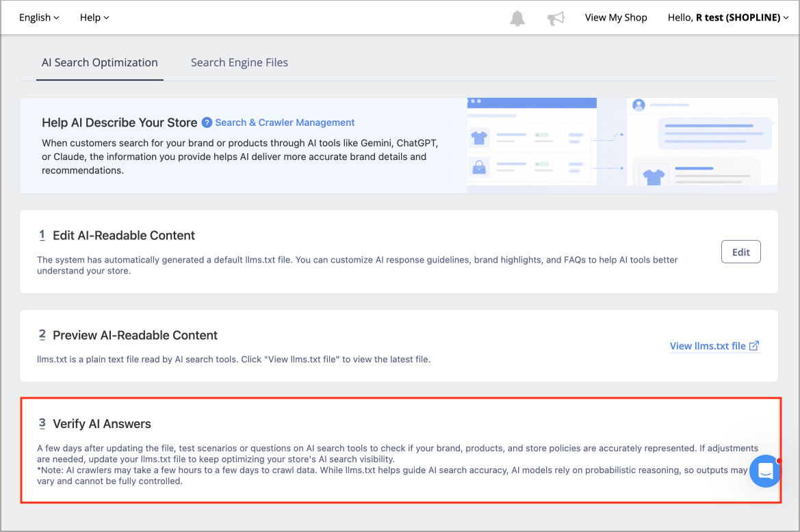Screen dimensions: 800x532
Task: Click the 'llms.txt is a plain text' description
Action: (233, 359)
